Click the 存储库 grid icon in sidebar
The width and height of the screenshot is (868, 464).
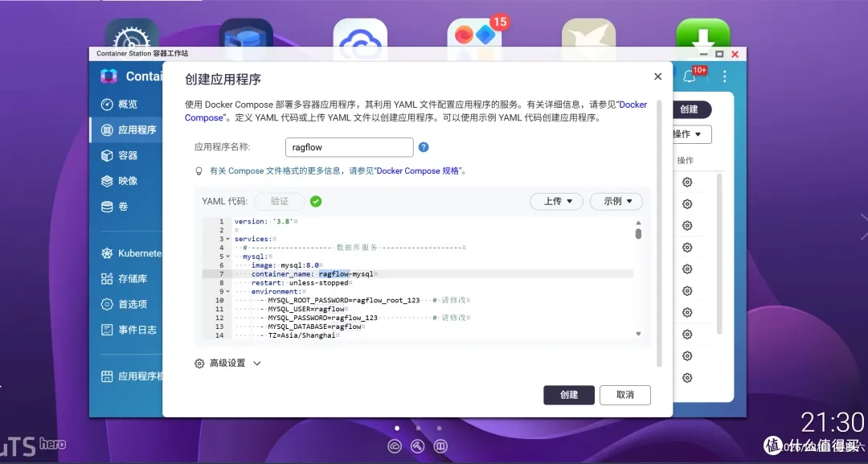(107, 278)
